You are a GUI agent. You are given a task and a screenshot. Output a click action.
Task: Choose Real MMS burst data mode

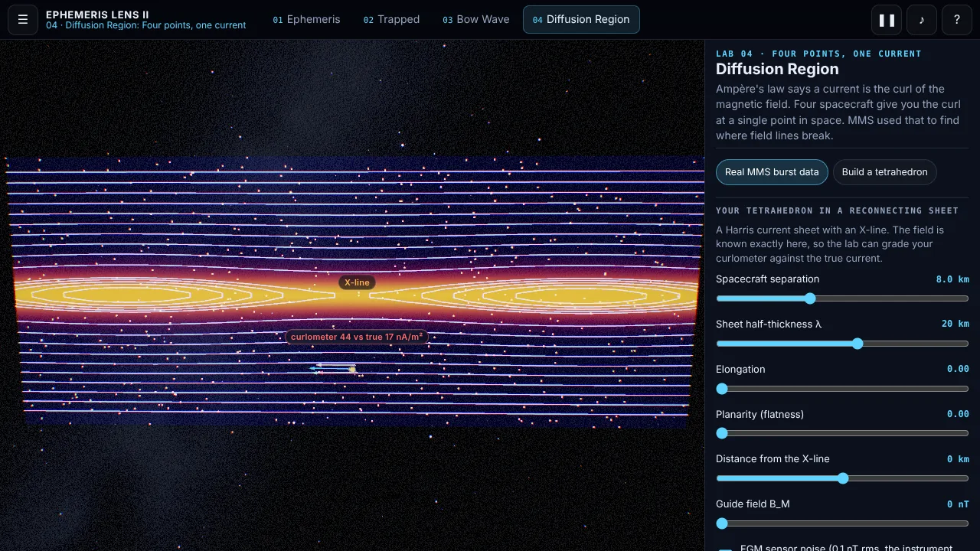pos(772,172)
